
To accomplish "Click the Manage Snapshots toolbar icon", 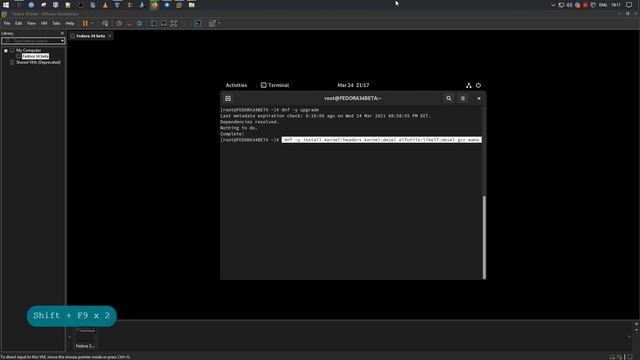I will tap(140, 24).
